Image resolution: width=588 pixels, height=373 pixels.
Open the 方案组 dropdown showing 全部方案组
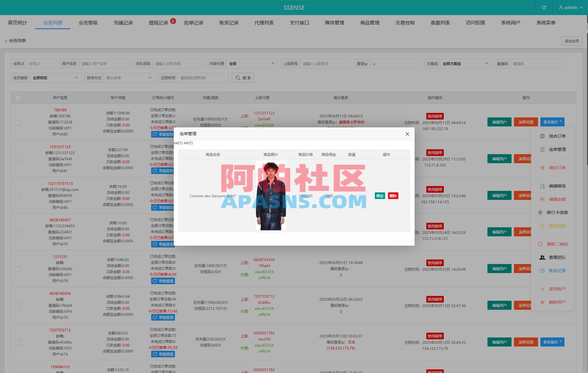pyautogui.click(x=465, y=64)
